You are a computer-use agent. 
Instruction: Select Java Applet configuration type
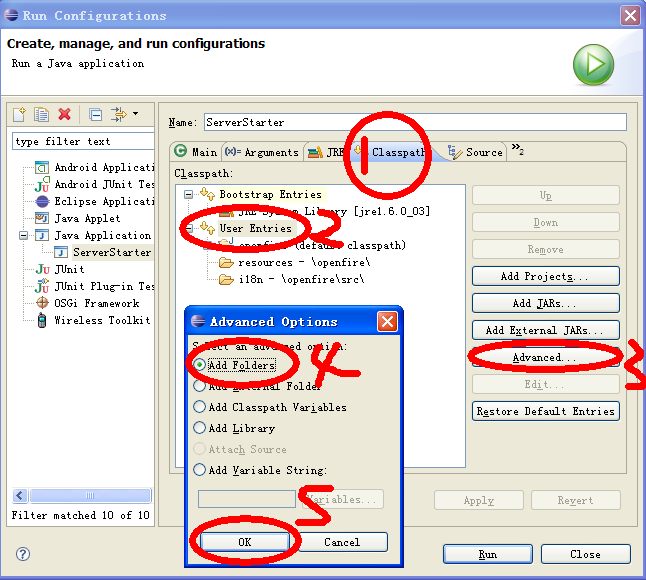(x=87, y=218)
